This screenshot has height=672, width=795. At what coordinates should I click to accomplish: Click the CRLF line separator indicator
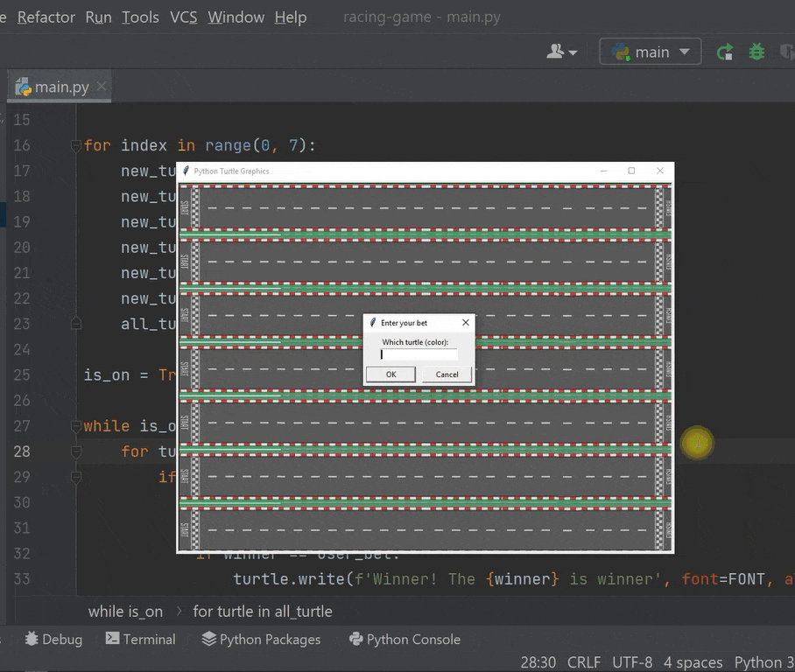point(583,662)
